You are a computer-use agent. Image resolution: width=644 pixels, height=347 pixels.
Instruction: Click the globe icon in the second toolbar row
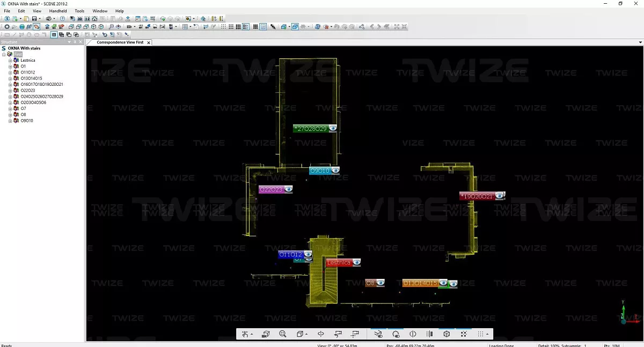pos(22,27)
